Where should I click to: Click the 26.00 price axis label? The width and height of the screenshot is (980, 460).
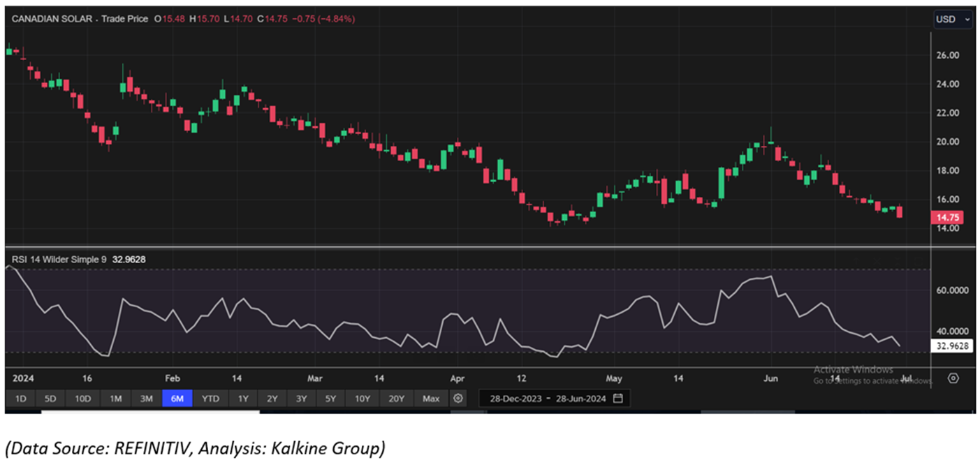(949, 55)
